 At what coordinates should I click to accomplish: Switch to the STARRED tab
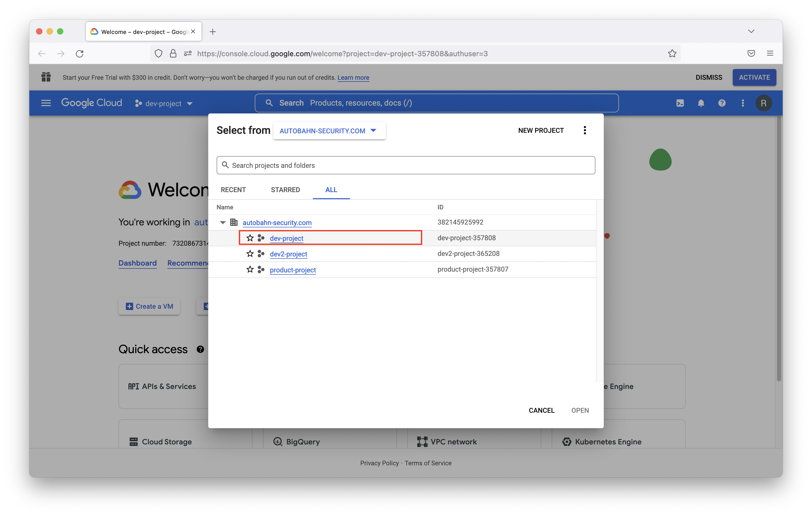click(285, 190)
